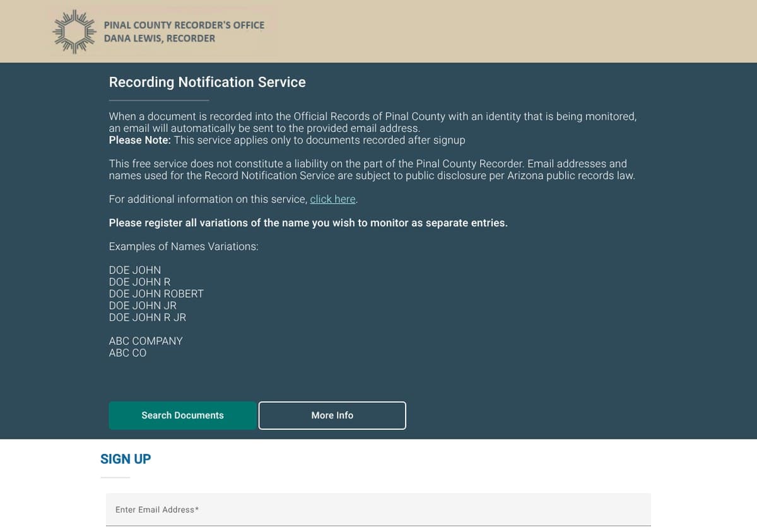Click the 'Please register all variations' bold sentence
This screenshot has width=757, height=532.
pyautogui.click(x=308, y=223)
